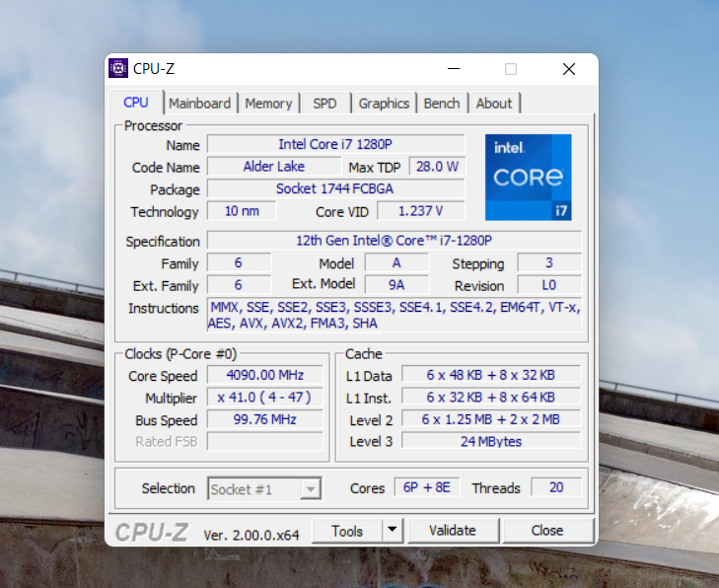Click the empty Rated FSB field
719x588 pixels.
coord(265,441)
